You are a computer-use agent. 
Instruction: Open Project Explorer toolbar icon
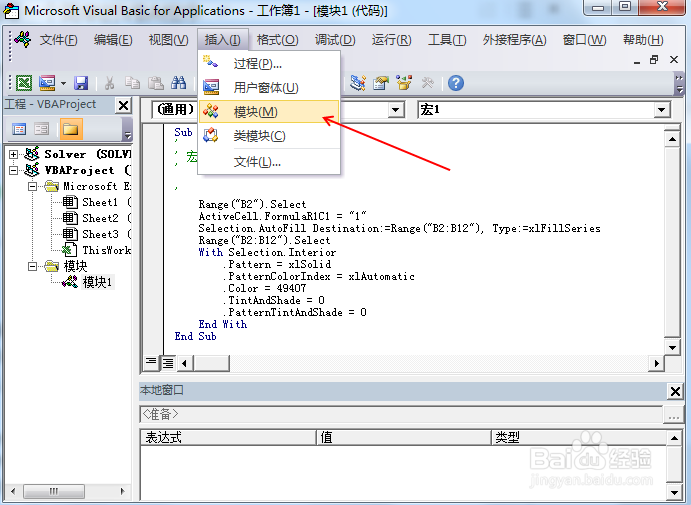(x=358, y=83)
